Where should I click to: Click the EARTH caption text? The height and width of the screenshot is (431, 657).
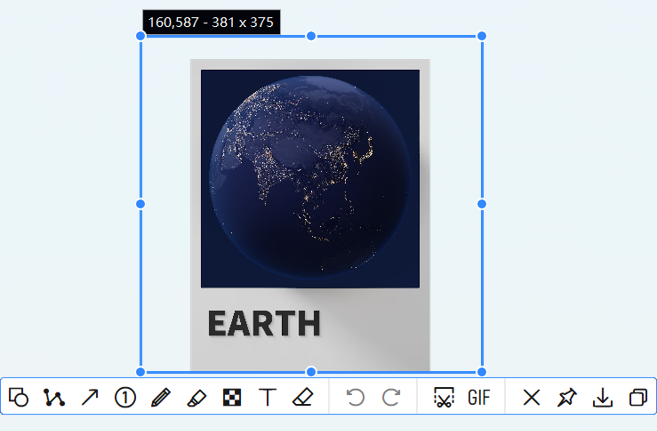pos(264,323)
